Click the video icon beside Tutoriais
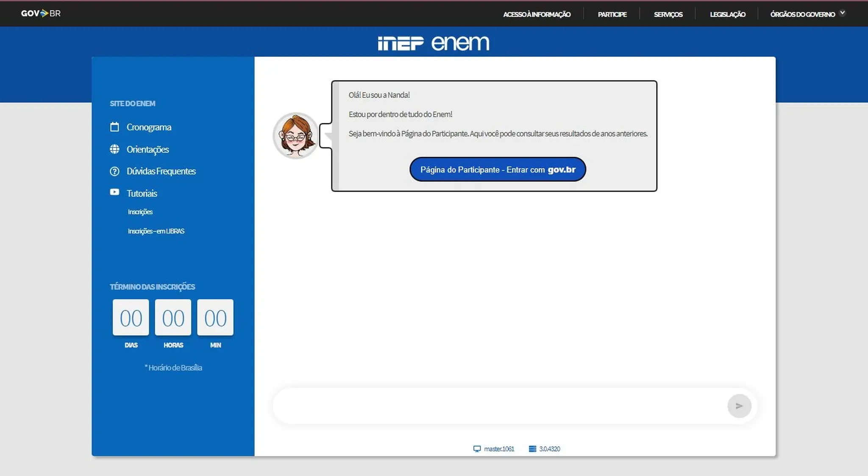868x476 pixels. coord(114,192)
